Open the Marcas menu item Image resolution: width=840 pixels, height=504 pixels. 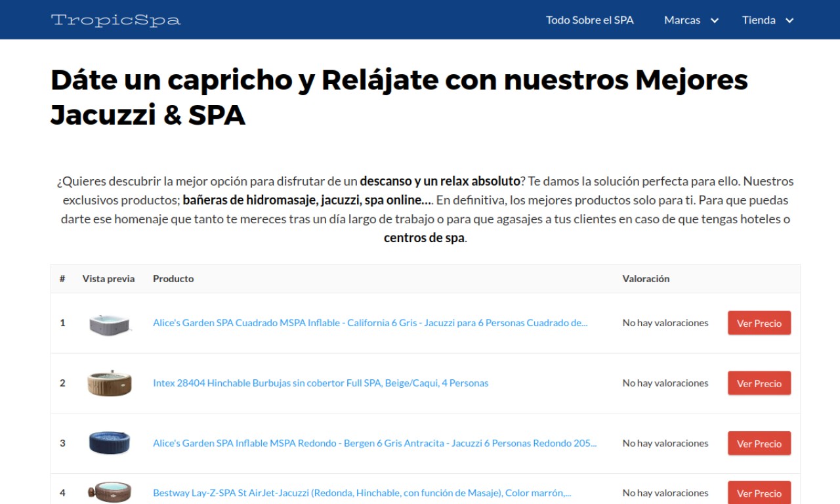682,20
